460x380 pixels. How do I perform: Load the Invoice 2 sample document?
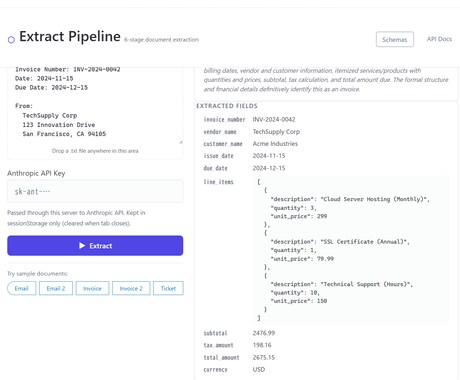131,288
